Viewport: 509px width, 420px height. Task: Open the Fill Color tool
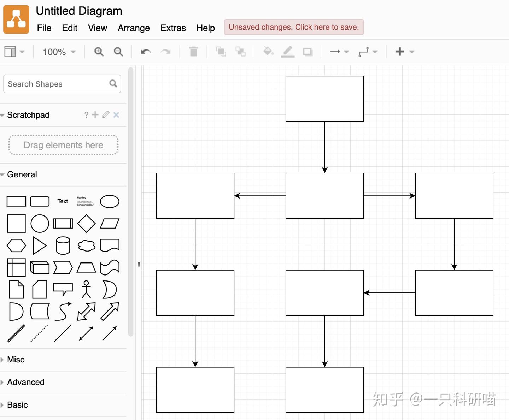pyautogui.click(x=269, y=52)
